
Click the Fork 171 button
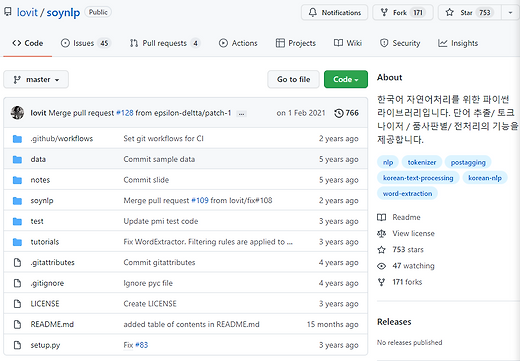(403, 13)
